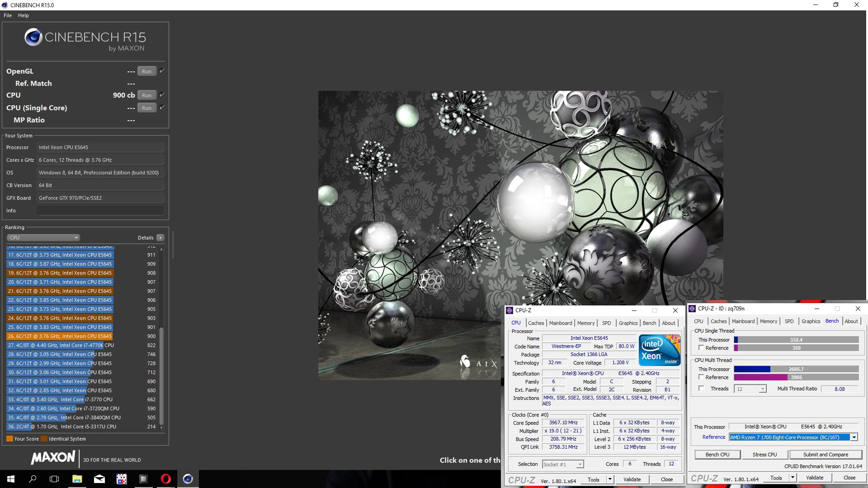Open the Socket #1 selection dropdown
This screenshot has height=488, width=868.
tap(563, 465)
